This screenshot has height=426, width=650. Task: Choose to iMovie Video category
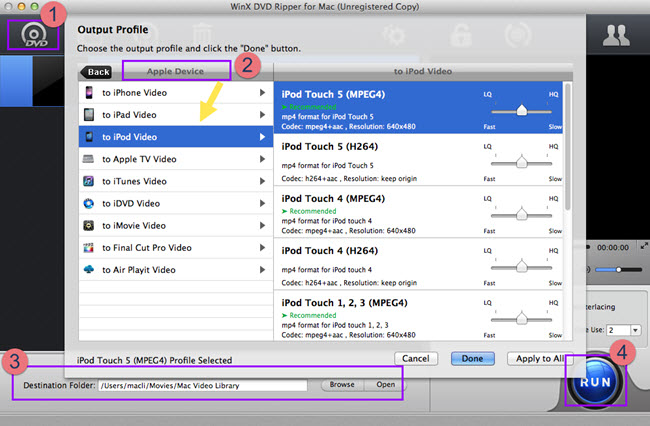point(176,225)
